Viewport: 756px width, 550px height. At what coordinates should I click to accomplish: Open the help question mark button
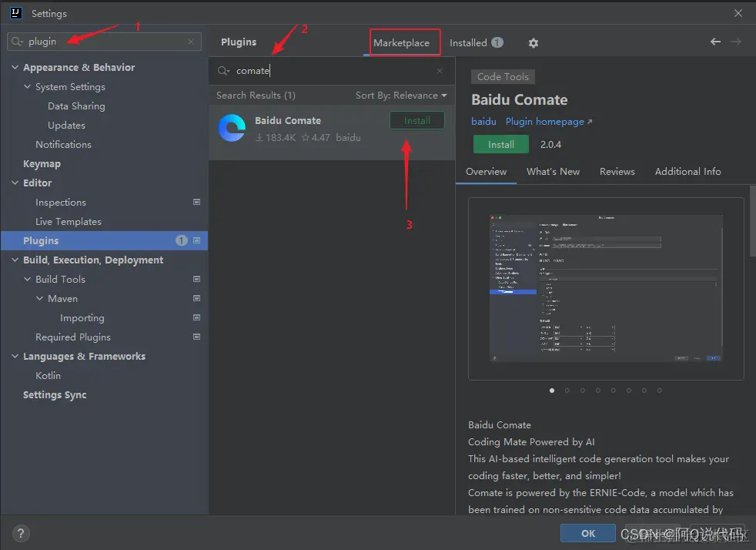20,533
